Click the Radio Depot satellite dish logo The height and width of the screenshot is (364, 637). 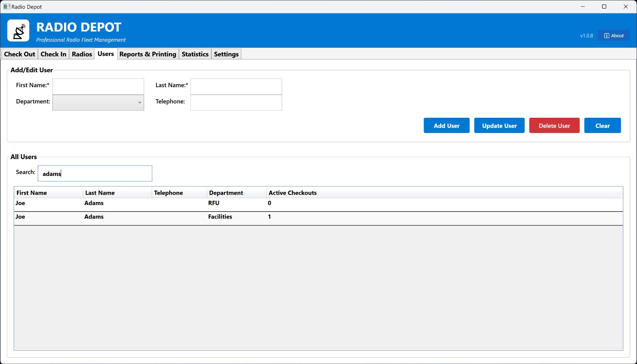coord(18,31)
